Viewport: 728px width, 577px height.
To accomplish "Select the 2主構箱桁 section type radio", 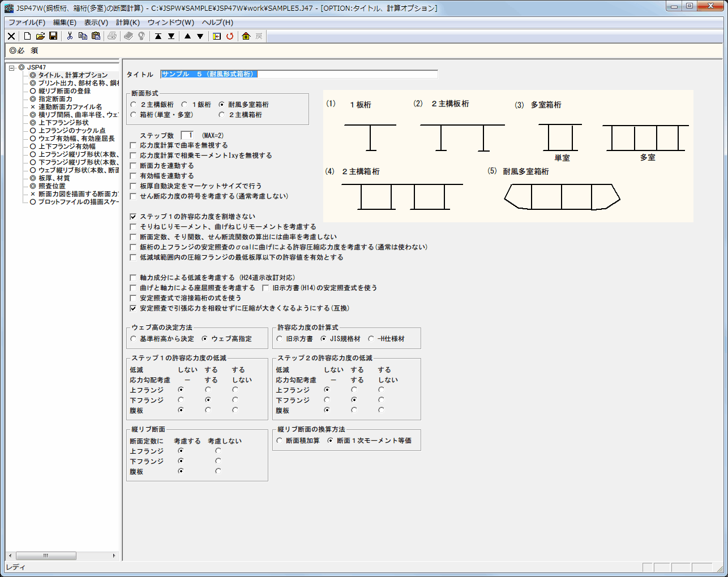I will 222,115.
